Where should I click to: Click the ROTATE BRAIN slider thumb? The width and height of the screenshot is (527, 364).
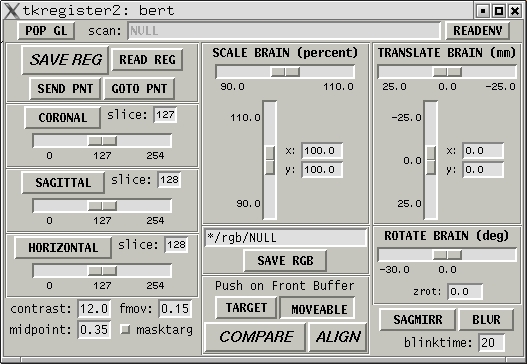coord(447,255)
